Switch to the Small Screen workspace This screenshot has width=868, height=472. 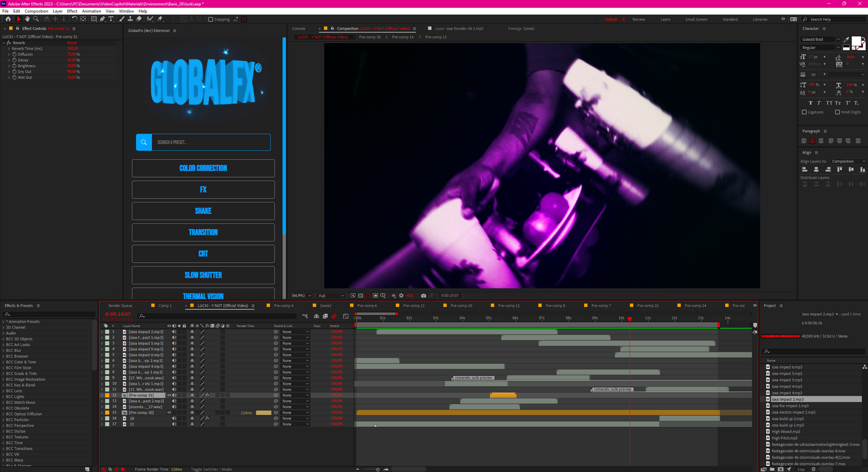696,19
